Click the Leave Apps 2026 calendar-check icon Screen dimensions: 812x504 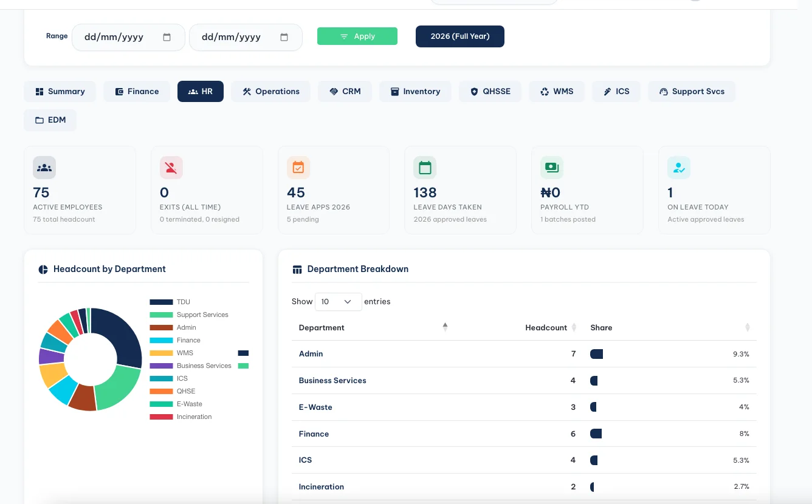(x=298, y=168)
